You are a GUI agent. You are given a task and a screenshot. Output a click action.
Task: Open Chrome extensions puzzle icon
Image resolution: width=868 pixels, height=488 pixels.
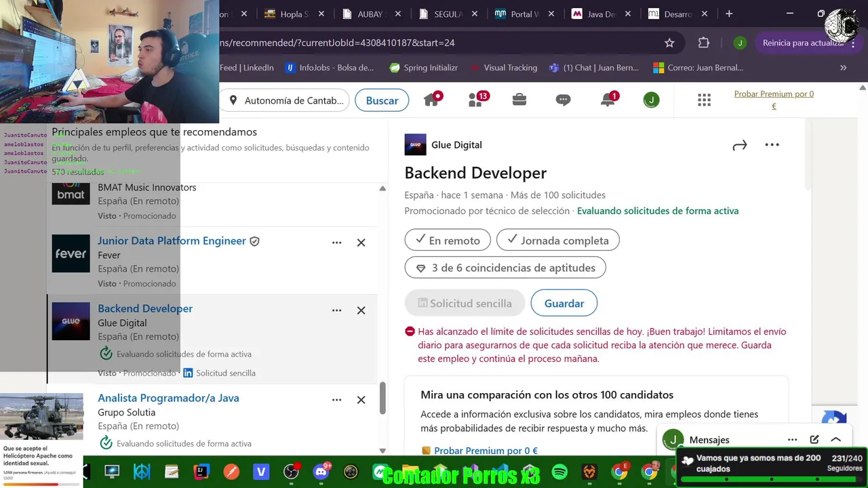704,43
